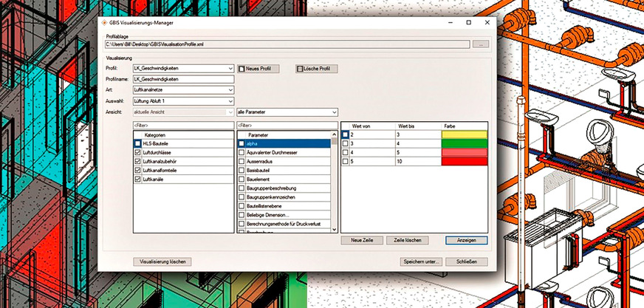Uncheck the Luftdurchlässe category

coord(137,152)
